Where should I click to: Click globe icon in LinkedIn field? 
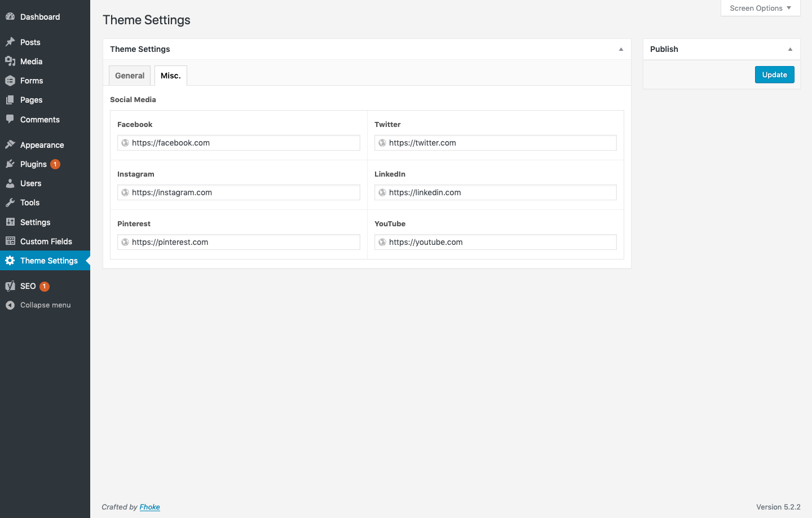(382, 192)
